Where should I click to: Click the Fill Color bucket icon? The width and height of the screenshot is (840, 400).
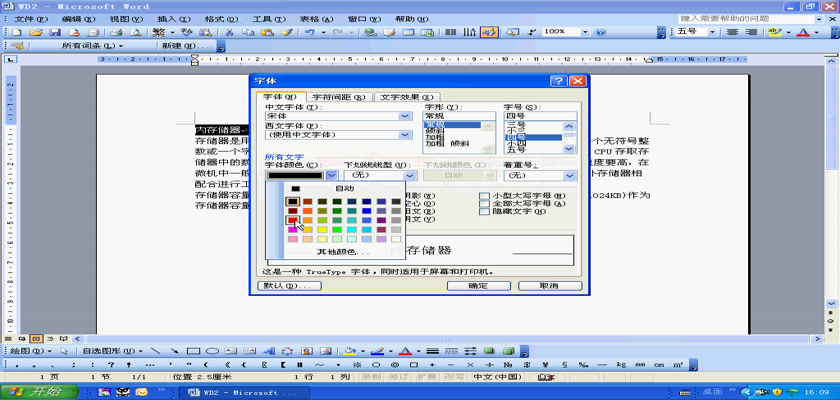click(x=349, y=351)
